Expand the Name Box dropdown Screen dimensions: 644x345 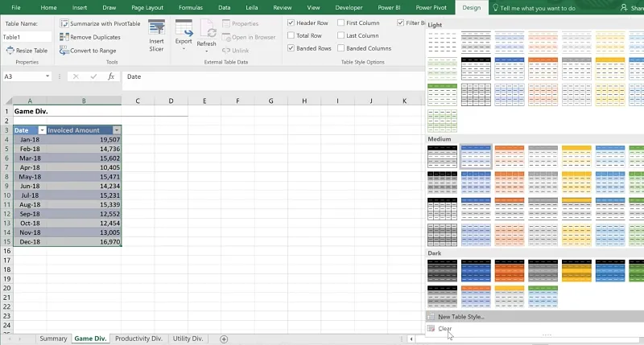(x=47, y=76)
